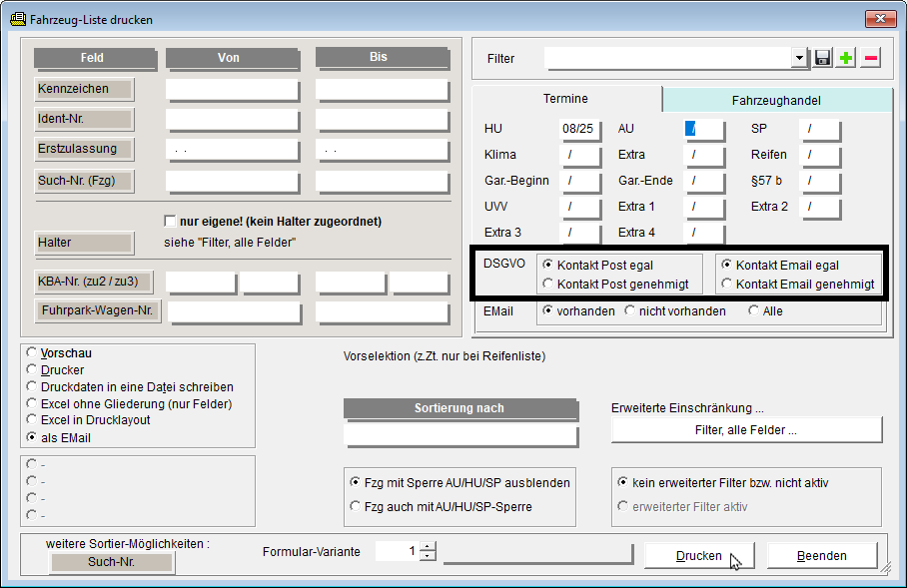Click the AU date field
The image size is (907, 588).
(703, 129)
